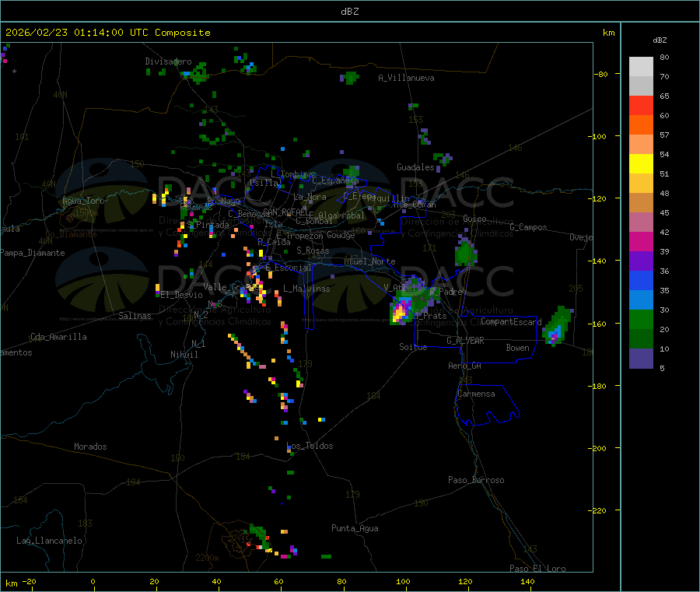Click the 'Los_Toldos' map label
The image size is (700, 592).
coord(310,446)
